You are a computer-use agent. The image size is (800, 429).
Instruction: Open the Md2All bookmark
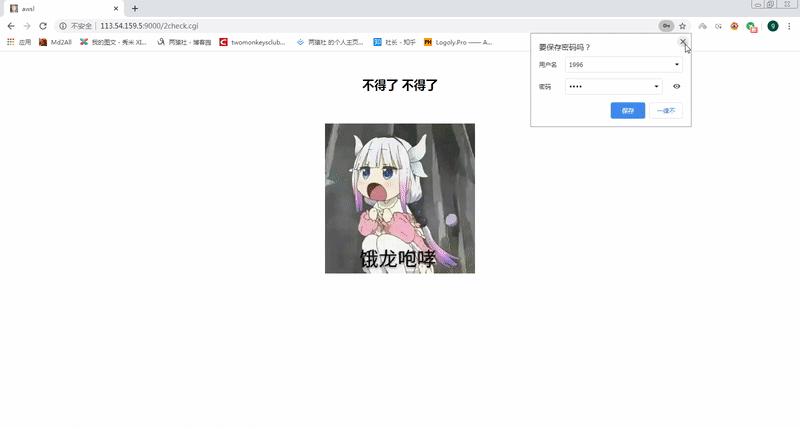55,42
